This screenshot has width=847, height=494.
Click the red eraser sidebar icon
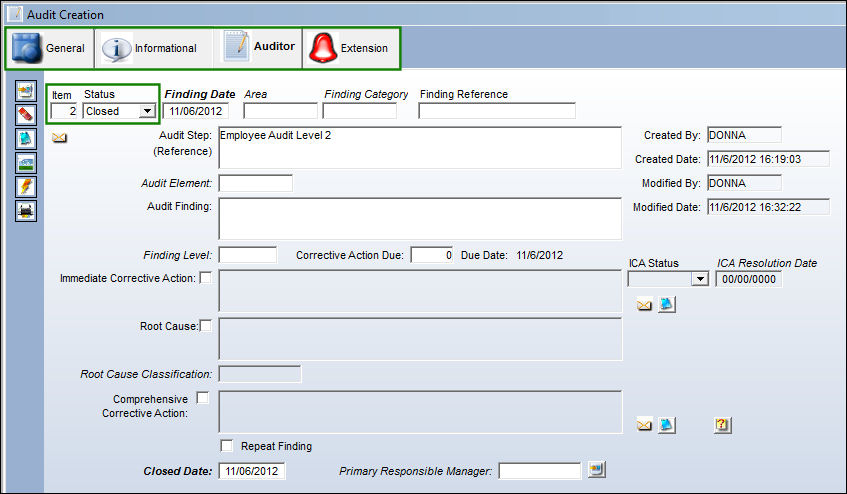pyautogui.click(x=25, y=114)
